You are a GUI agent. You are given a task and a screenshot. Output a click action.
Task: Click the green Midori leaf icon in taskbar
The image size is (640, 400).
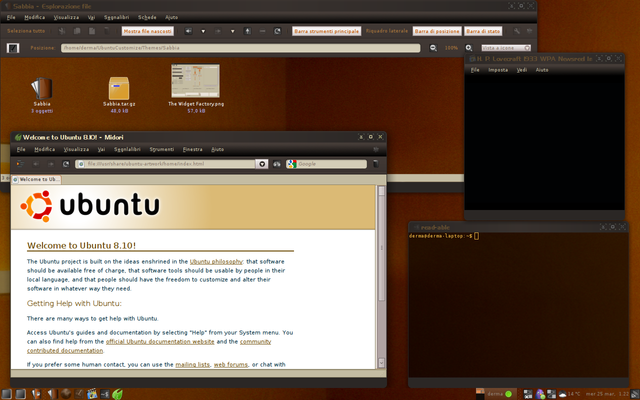(118, 394)
